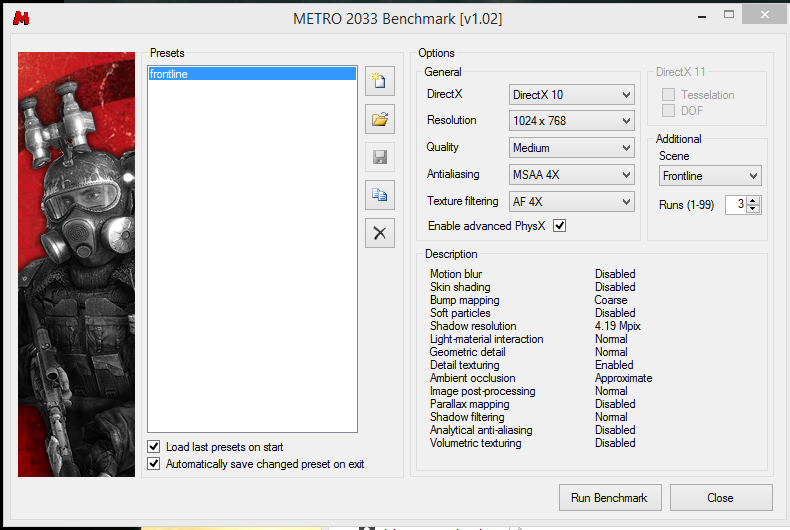Click the 'Approximate' value text

(623, 378)
